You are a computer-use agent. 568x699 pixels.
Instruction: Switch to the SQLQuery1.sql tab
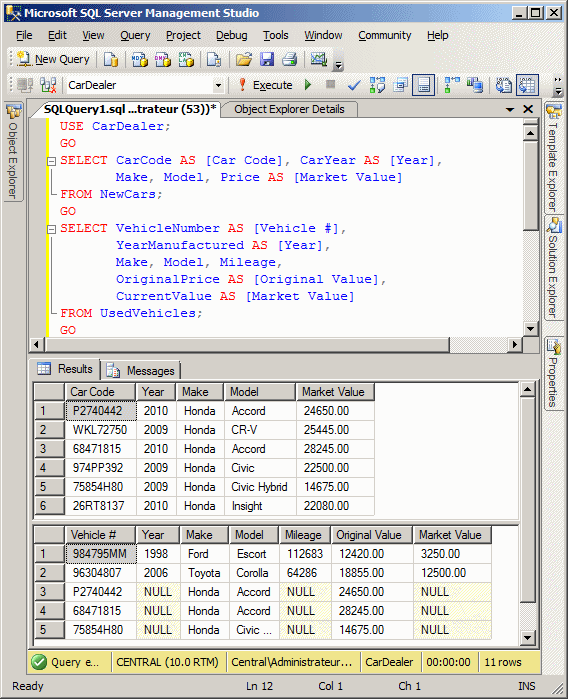(x=130, y=109)
